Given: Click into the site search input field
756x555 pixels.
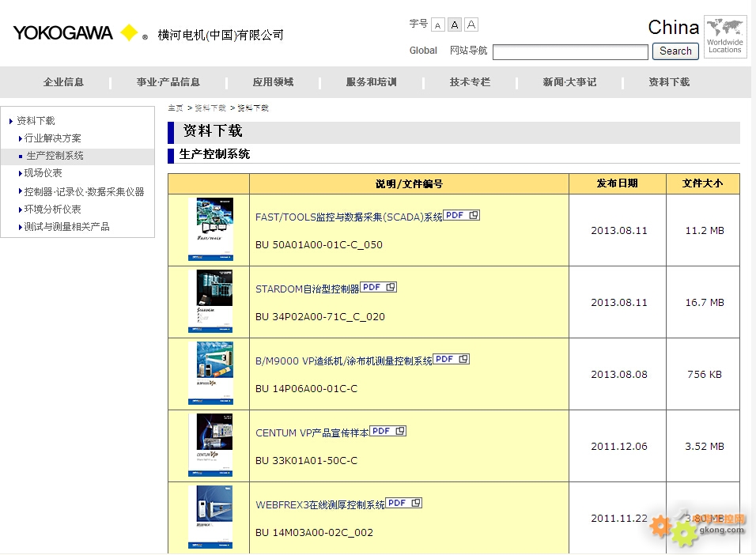Looking at the screenshot, I should pyautogui.click(x=570, y=52).
